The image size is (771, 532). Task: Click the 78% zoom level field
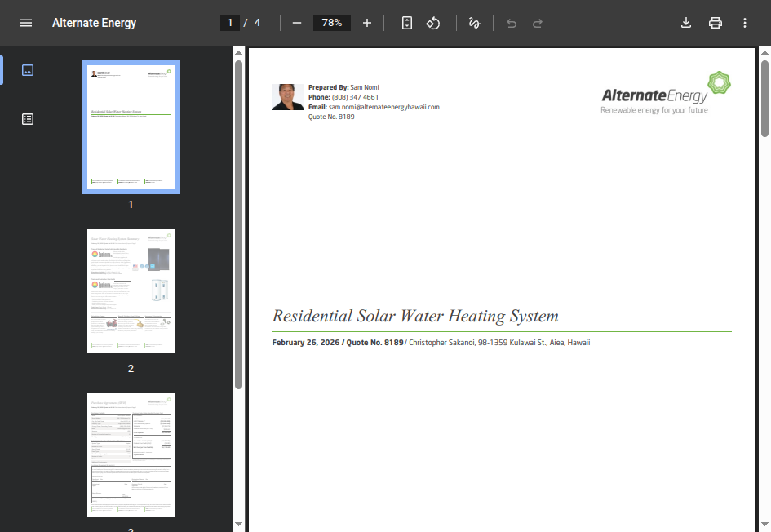pyautogui.click(x=332, y=23)
